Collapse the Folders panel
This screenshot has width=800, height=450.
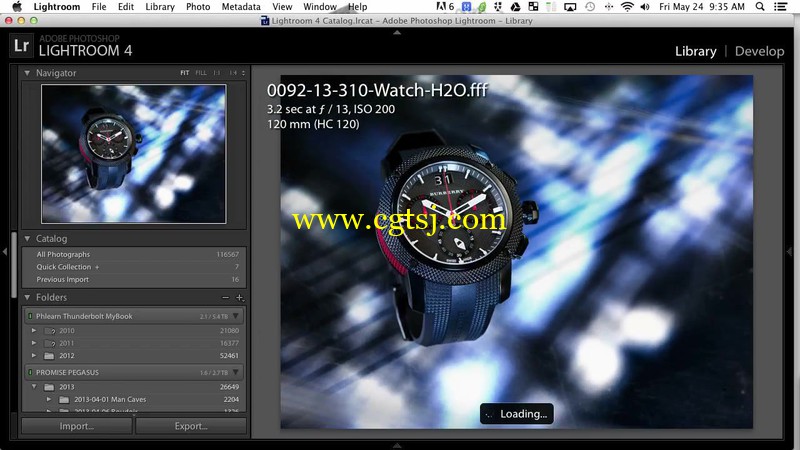pos(27,297)
